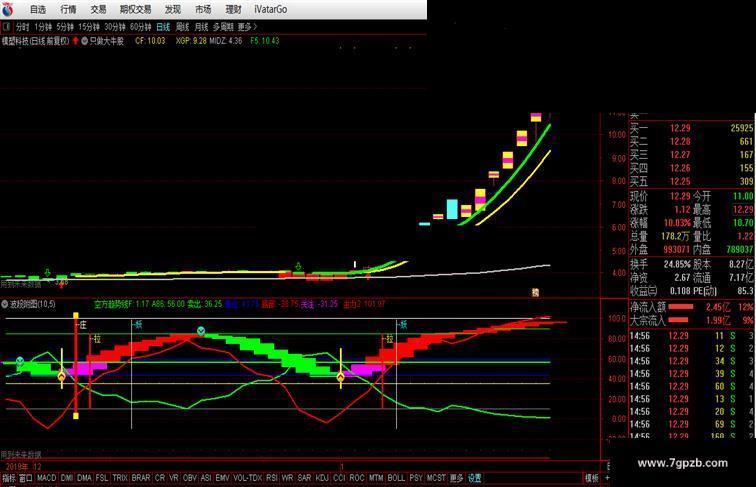Select the KDJ indicator
This screenshot has width=756, height=487.
tap(322, 478)
